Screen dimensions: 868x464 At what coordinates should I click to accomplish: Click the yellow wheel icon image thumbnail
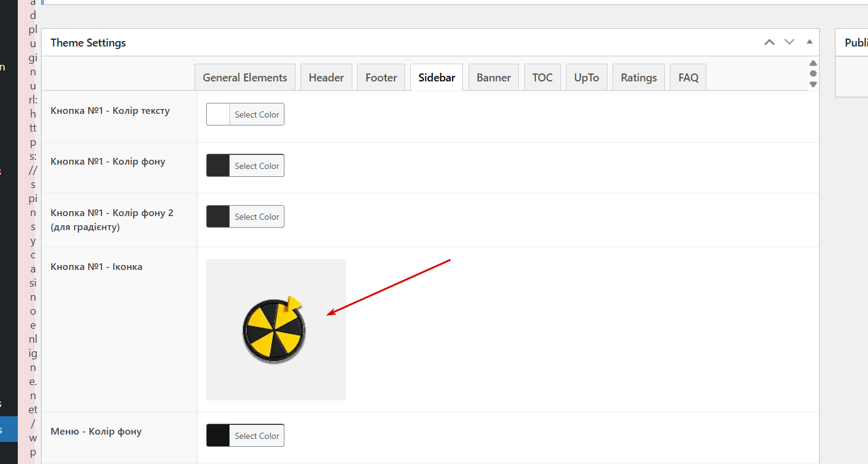(276, 329)
